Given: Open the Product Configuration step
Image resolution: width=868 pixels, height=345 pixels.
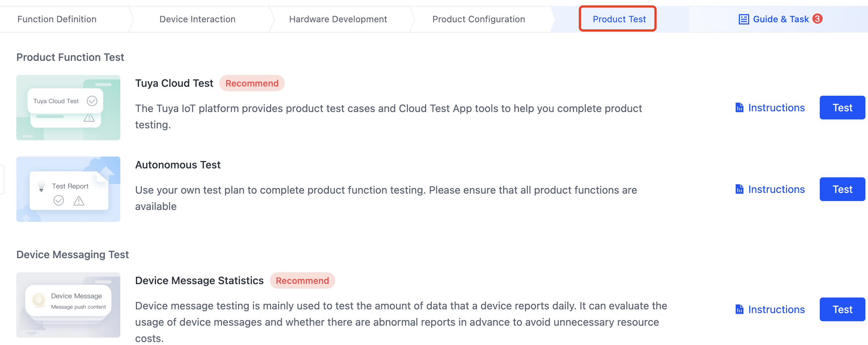Looking at the screenshot, I should (x=479, y=19).
